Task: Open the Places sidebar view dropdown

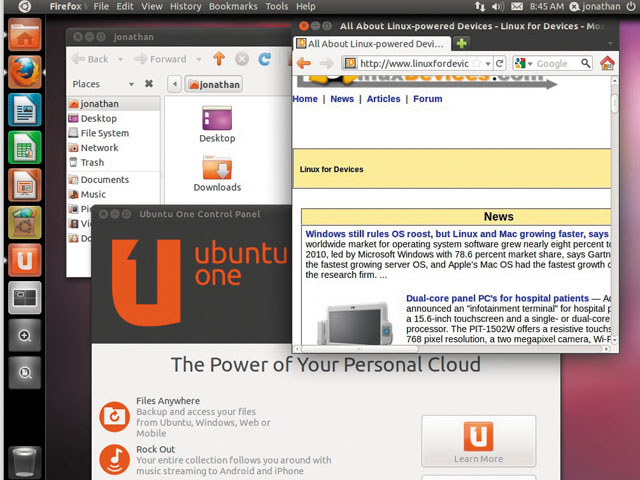Action: click(131, 84)
